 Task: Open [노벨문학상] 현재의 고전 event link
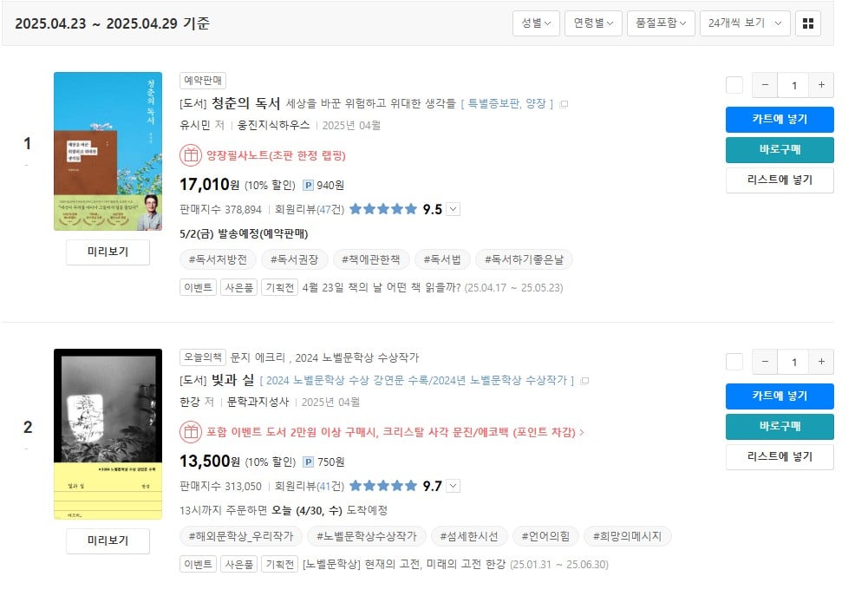[x=404, y=565]
